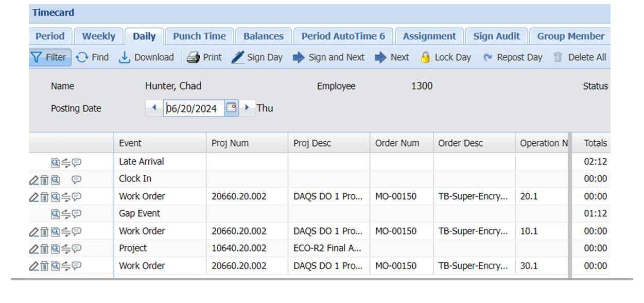The image size is (644, 303).
Task: Switch to the Balances tab
Action: click(x=264, y=36)
